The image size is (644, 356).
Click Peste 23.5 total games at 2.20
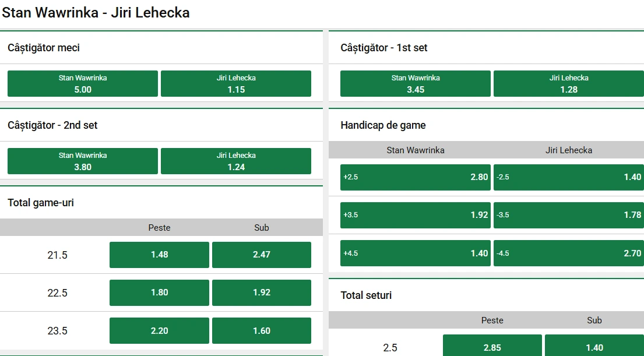click(x=159, y=331)
